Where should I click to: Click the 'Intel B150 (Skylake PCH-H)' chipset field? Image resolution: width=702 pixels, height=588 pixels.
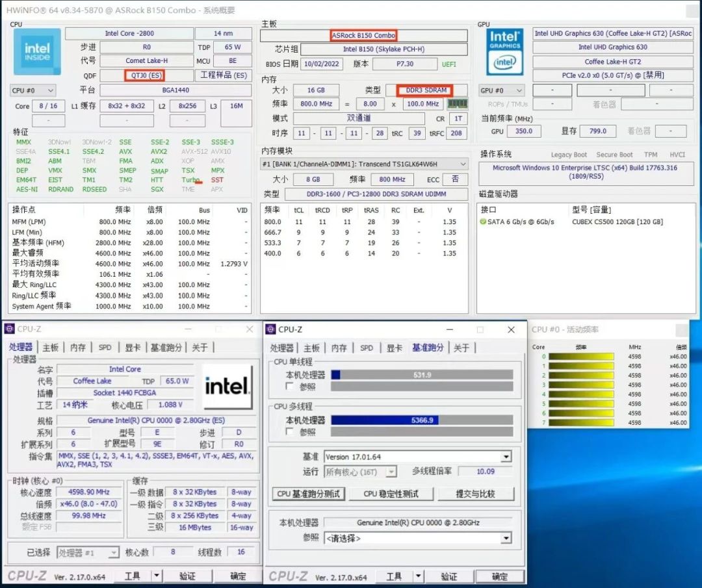click(x=383, y=49)
